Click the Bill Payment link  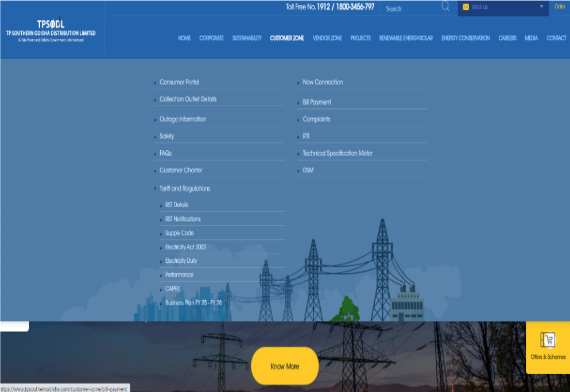[317, 102]
